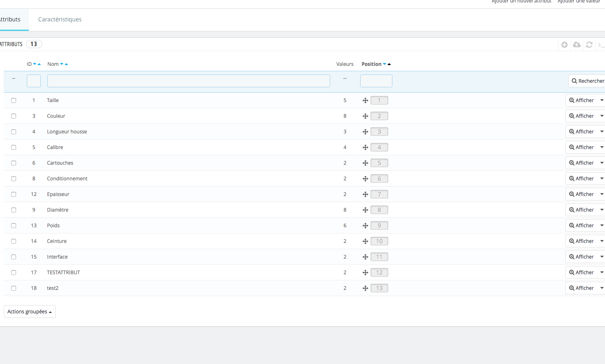Click the Poids attribute name

(x=53, y=226)
